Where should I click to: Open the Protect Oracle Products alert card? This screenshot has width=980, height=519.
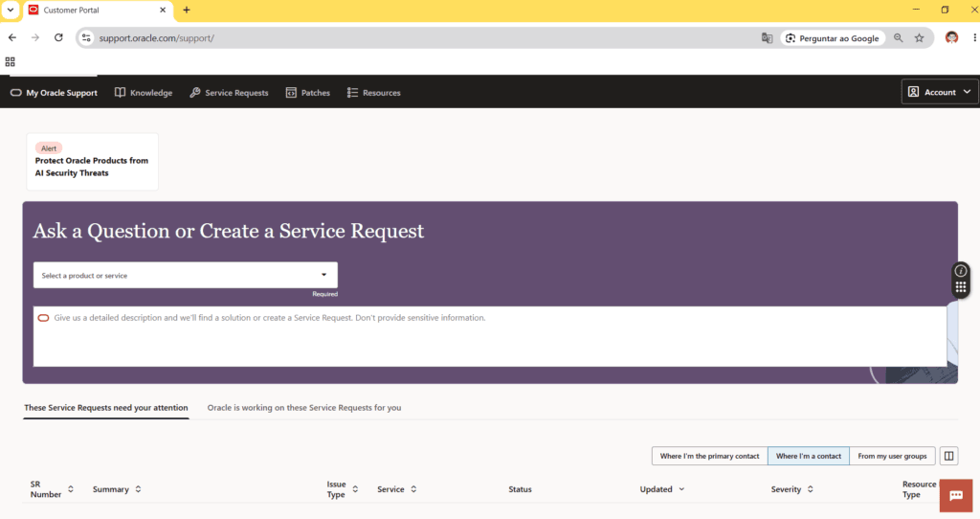point(92,161)
